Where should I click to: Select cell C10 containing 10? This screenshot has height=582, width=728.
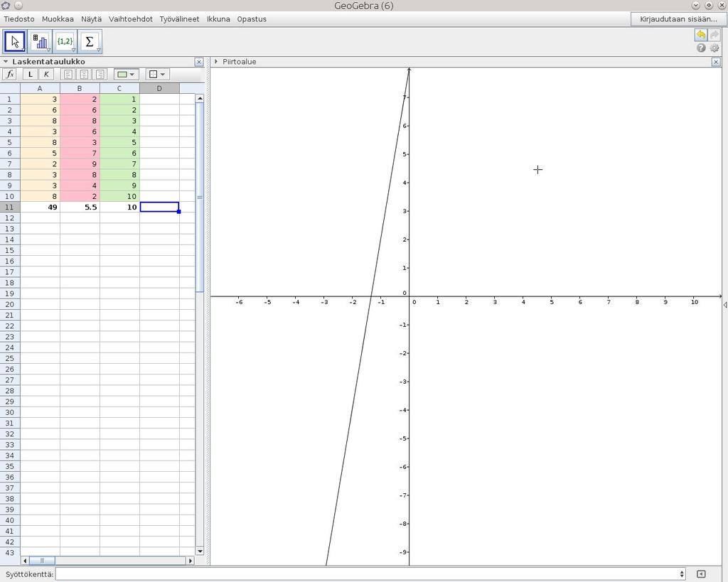[119, 196]
